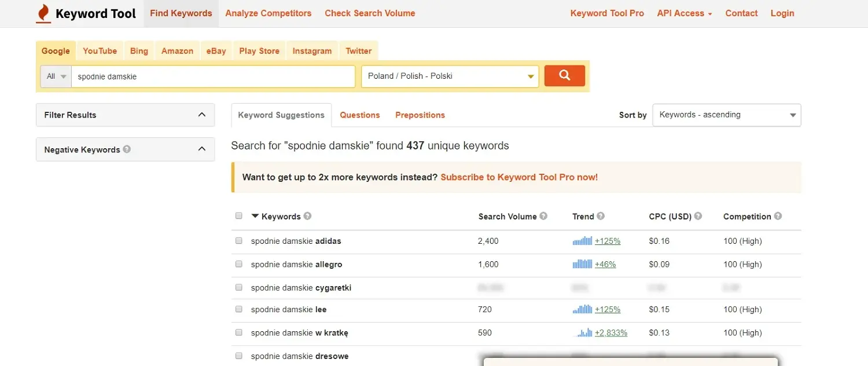Viewport: 868px width, 366px height.
Task: Open help icon beside Search Volume header
Action: coord(543,216)
